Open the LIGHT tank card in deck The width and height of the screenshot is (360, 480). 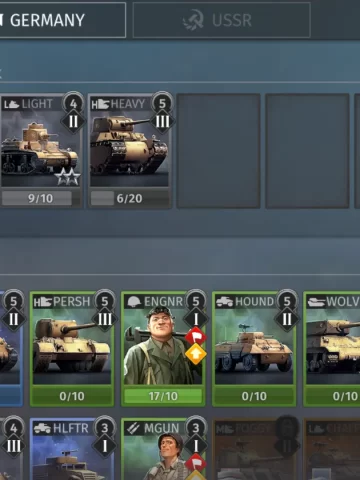[x=41, y=151]
